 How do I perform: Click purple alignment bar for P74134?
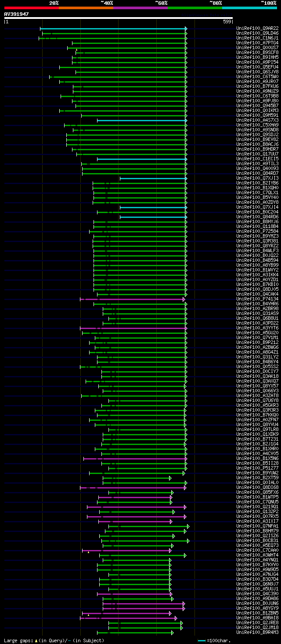coord(133,299)
